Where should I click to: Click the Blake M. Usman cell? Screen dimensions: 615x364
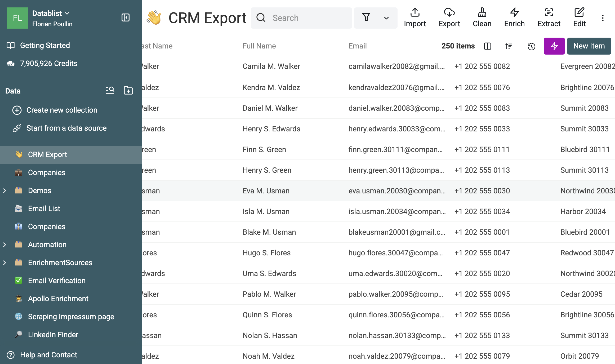coord(269,232)
